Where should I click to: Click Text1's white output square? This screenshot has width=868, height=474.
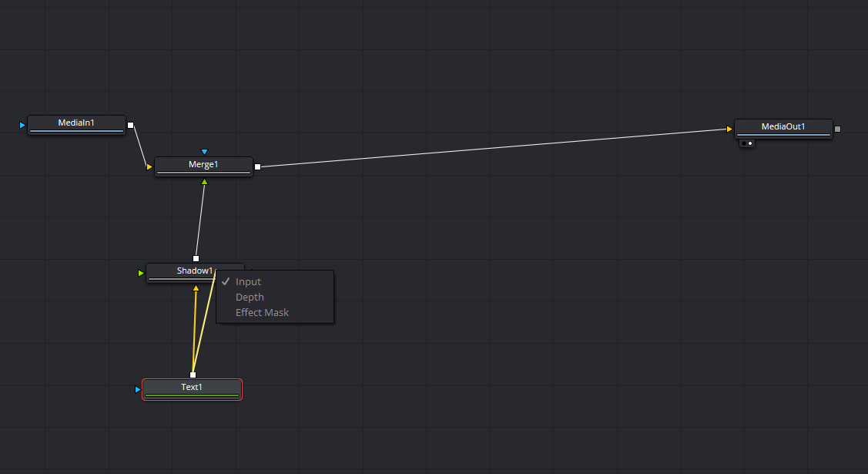coord(193,375)
